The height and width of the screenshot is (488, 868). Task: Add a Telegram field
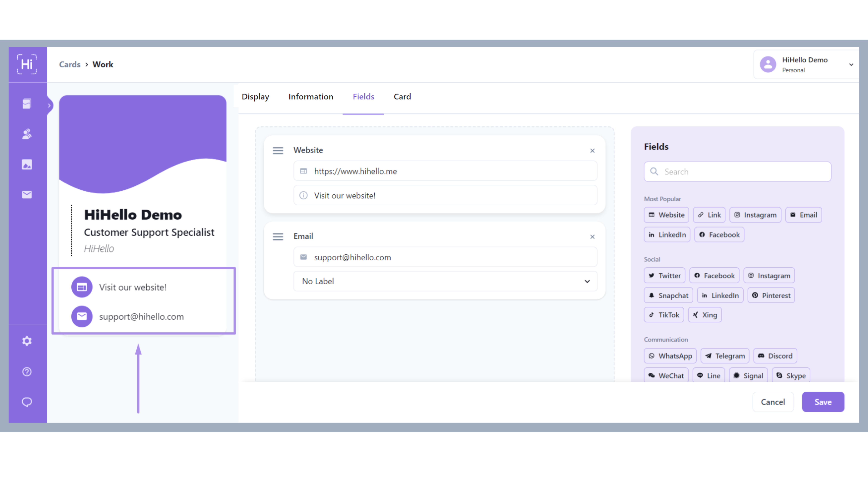coord(725,356)
